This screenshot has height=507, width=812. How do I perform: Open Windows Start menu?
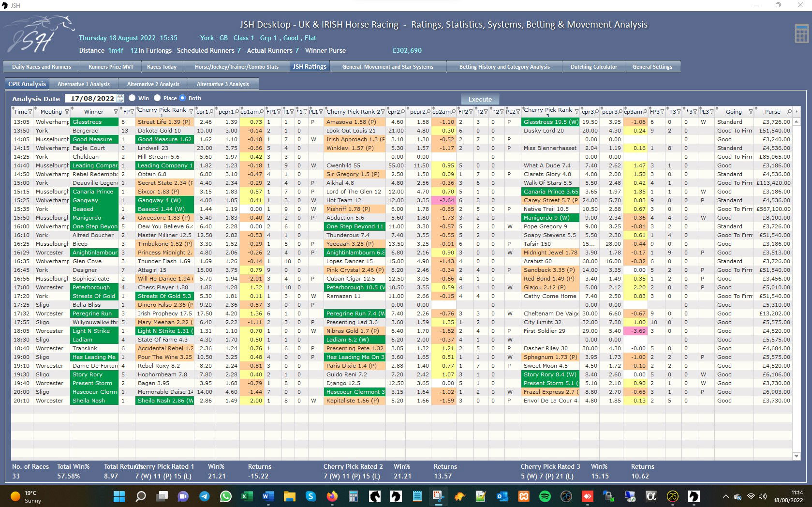119,496
